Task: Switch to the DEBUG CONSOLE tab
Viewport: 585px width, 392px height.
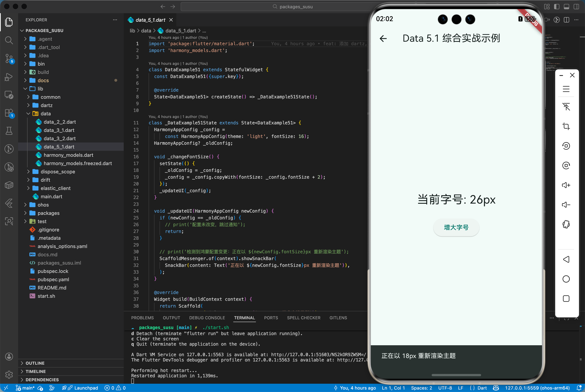Action: pos(207,318)
